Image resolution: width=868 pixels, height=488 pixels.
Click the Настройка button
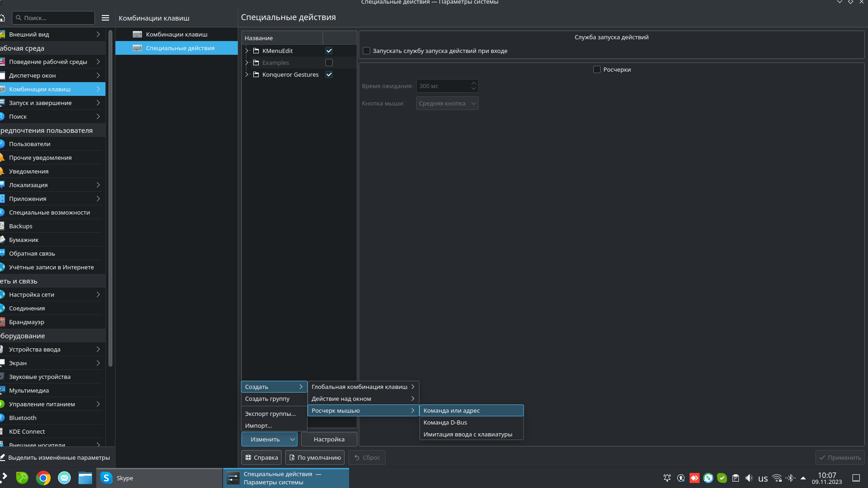tap(329, 439)
